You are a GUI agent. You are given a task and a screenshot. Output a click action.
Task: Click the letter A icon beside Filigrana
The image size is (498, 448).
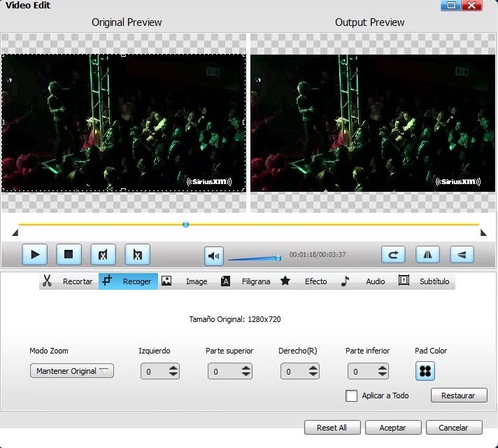pos(225,281)
